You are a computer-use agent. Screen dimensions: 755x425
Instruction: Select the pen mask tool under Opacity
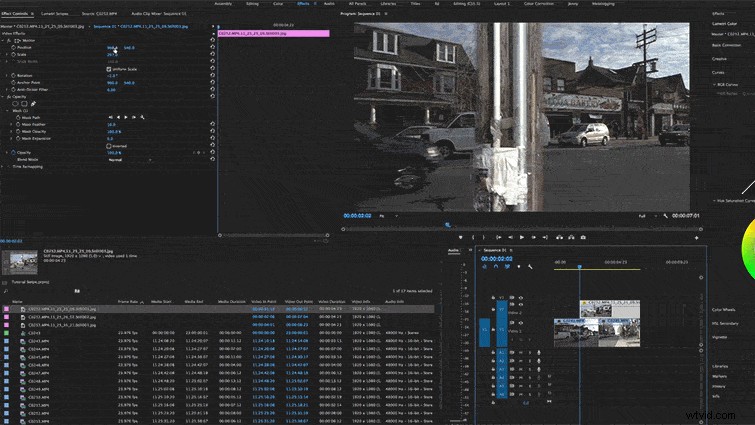[33, 103]
